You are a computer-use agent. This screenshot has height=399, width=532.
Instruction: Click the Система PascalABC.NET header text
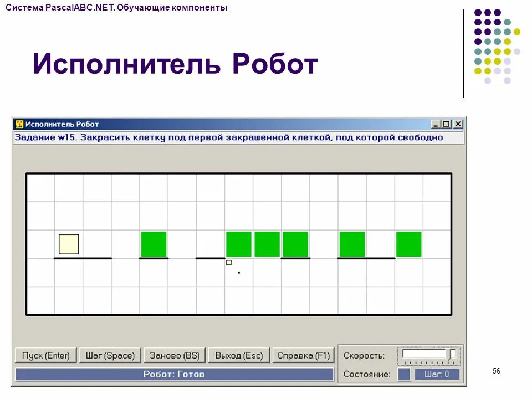pos(116,7)
